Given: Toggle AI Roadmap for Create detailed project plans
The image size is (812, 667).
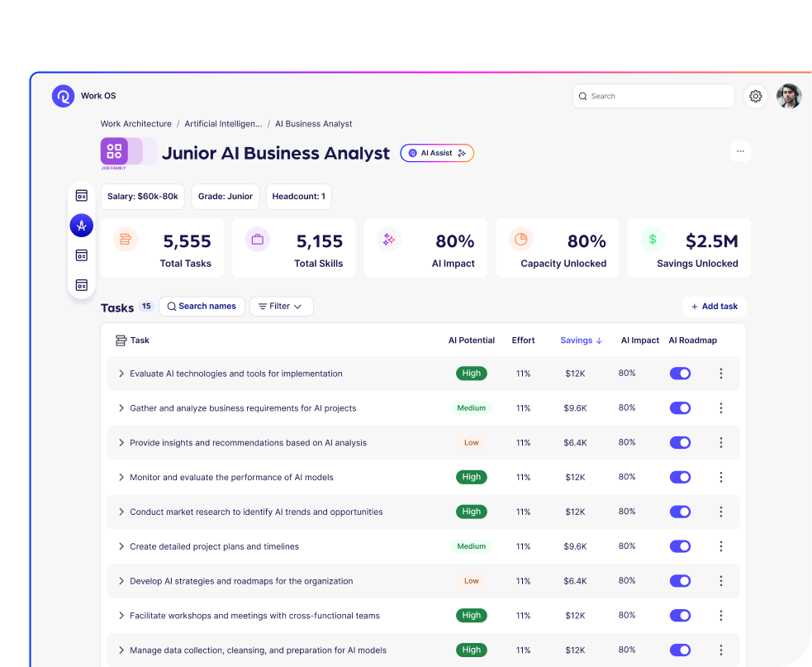Looking at the screenshot, I should 680,546.
